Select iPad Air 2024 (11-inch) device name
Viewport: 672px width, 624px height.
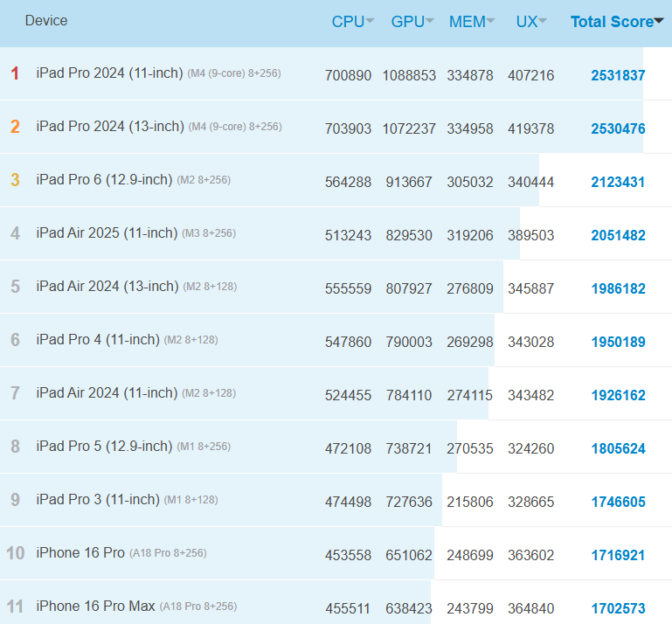[x=107, y=392]
